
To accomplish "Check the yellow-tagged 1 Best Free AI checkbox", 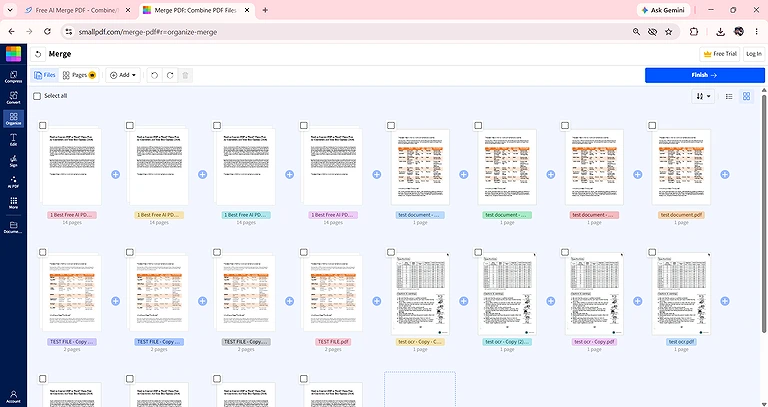I will [x=130, y=125].
